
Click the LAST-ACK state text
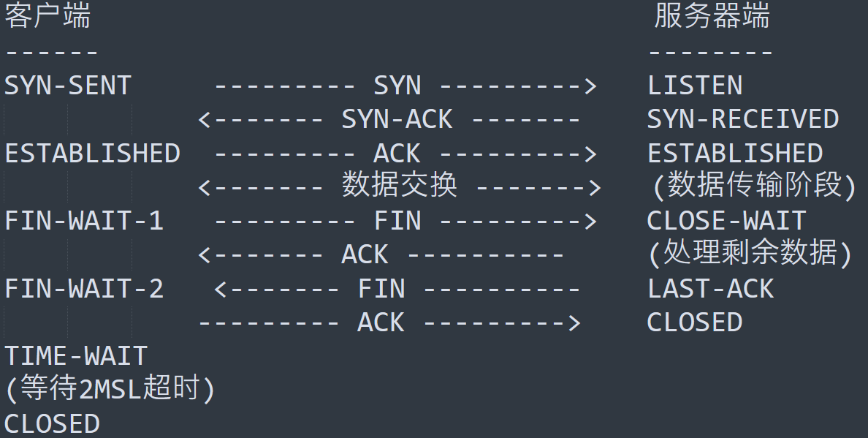click(710, 289)
